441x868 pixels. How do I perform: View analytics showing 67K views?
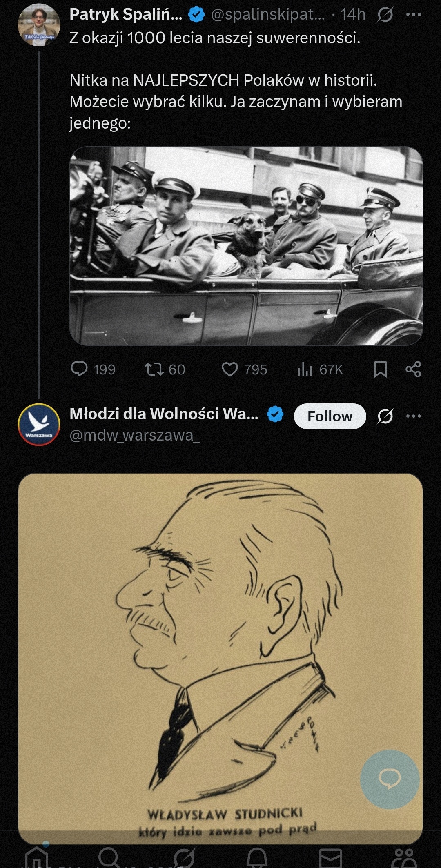(x=305, y=369)
